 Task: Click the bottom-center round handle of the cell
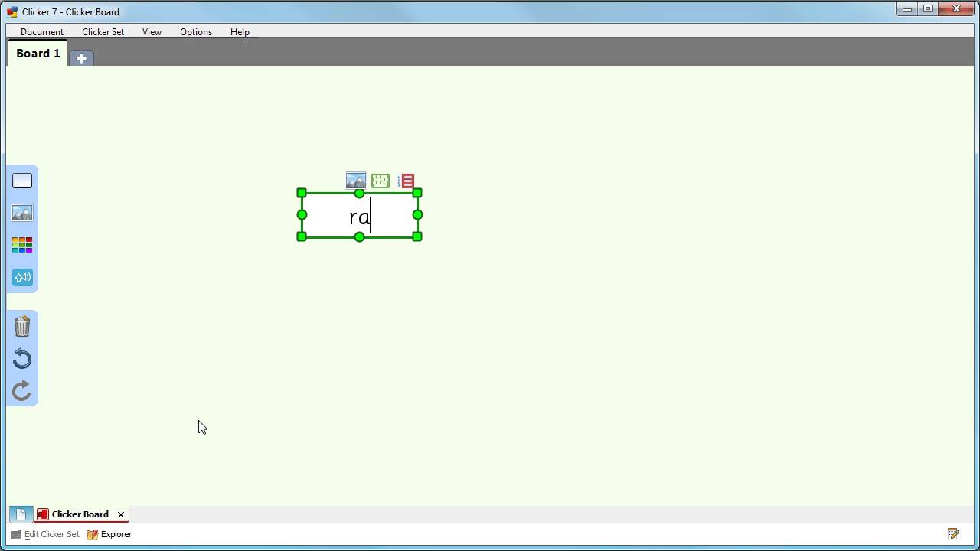pyautogui.click(x=359, y=237)
